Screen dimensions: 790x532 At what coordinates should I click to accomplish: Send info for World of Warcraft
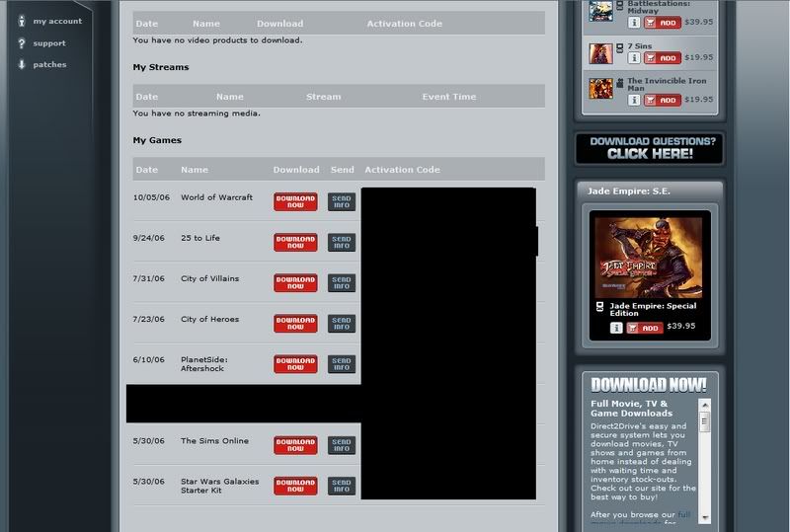(x=342, y=201)
